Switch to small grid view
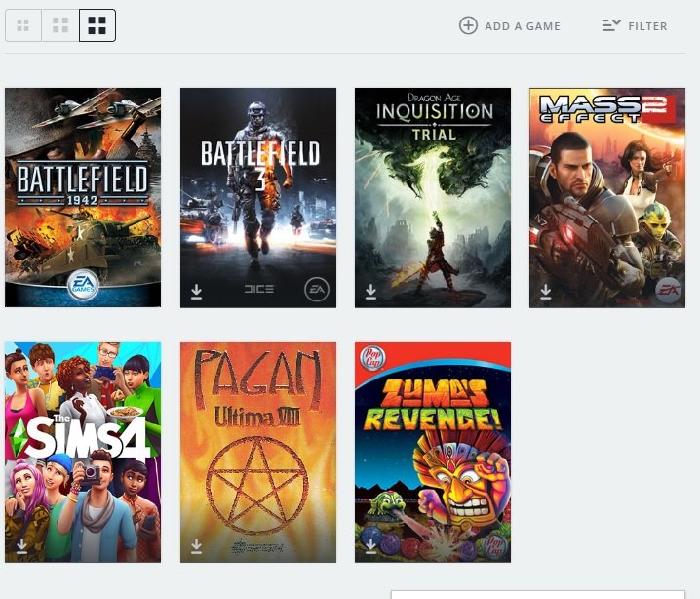Viewport: 700px width, 599px height. pos(23,25)
